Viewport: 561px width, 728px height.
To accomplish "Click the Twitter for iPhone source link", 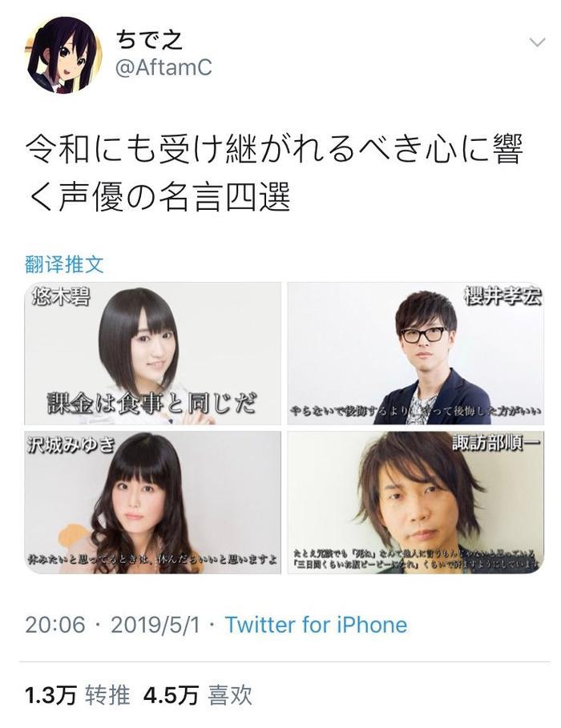I will tap(316, 625).
